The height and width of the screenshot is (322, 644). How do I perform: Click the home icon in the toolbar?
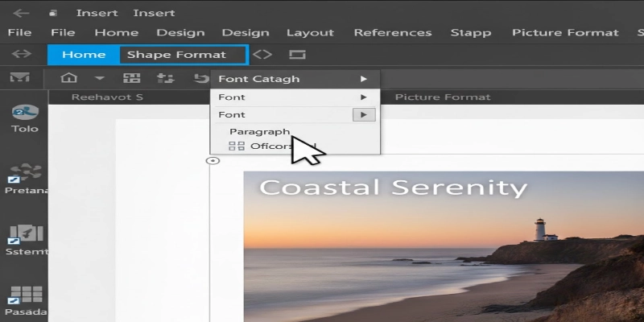70,78
